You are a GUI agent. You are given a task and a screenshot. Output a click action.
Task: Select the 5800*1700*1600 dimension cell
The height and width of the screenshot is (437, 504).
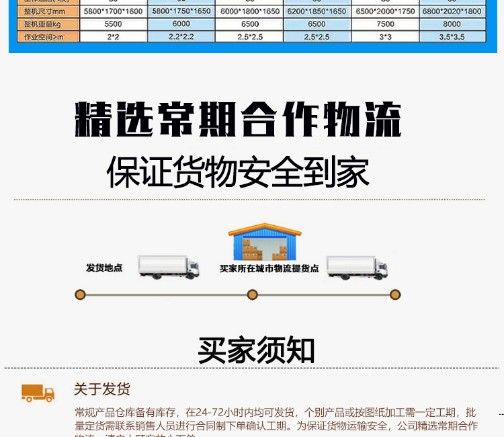113,12
